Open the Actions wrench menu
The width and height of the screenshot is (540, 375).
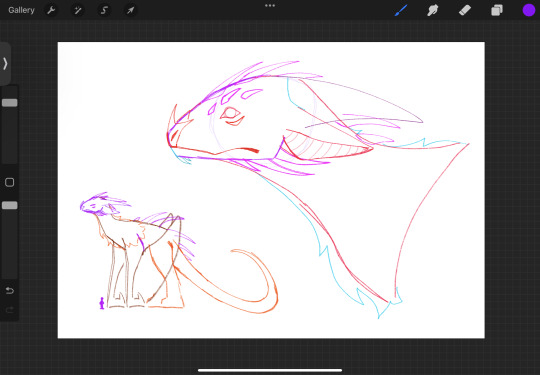click(x=51, y=10)
